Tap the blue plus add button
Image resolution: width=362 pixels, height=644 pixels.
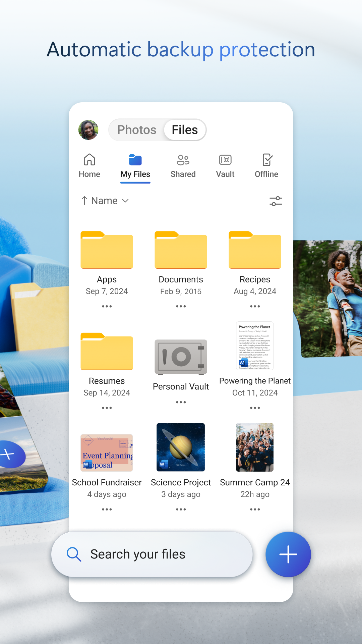[288, 554]
